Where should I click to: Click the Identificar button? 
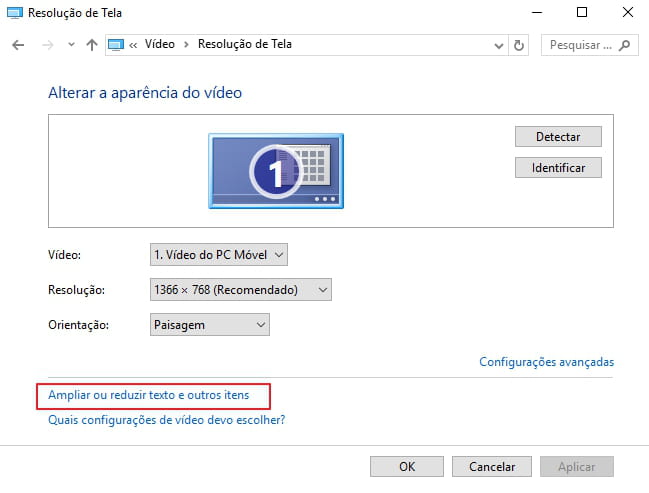(x=558, y=168)
